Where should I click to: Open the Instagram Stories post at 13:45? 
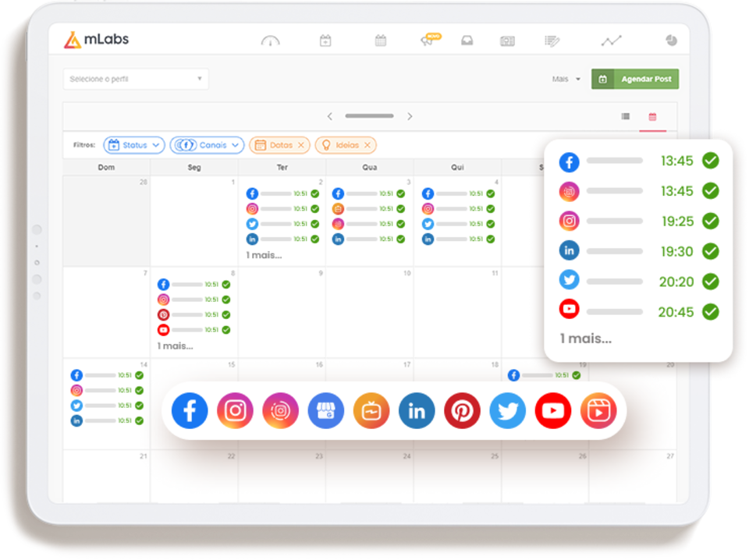click(639, 191)
